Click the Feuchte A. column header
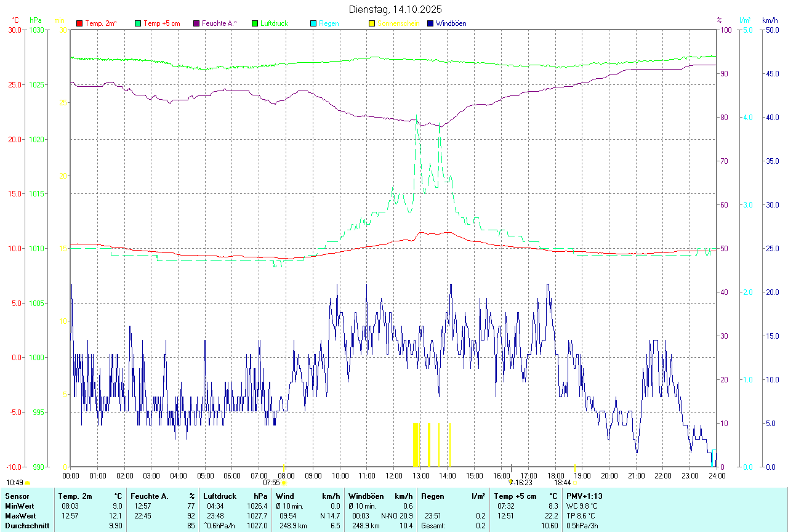Screen dimensions: 788x532 149,496
